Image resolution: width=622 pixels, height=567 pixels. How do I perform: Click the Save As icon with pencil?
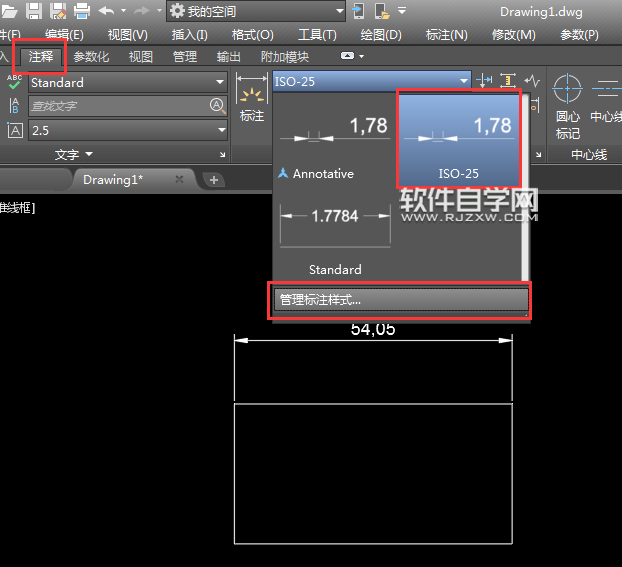(x=58, y=11)
